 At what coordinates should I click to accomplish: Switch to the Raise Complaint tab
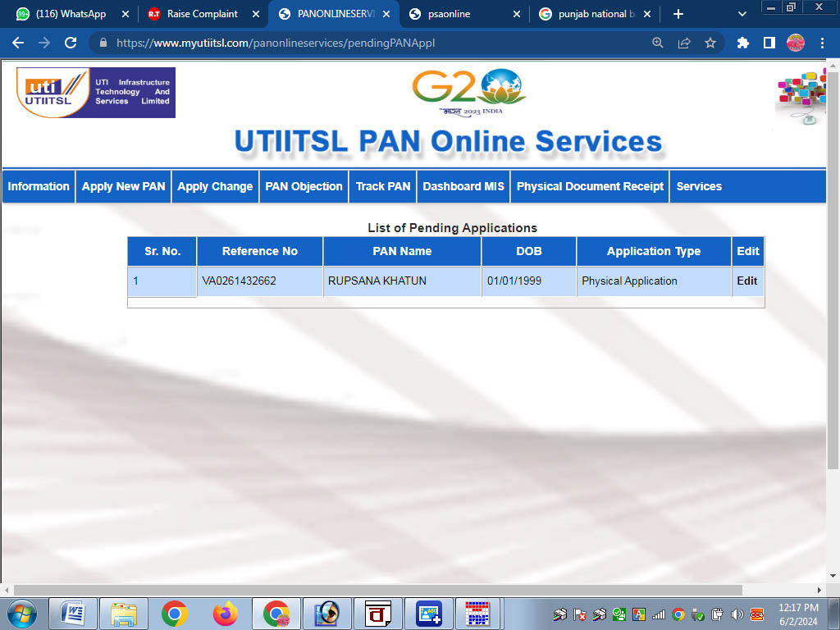[202, 14]
